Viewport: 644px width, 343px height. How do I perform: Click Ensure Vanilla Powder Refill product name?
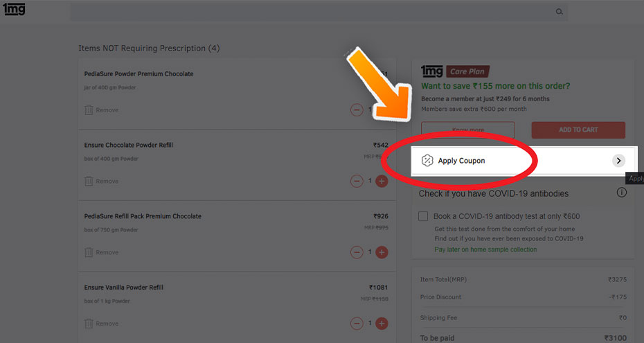click(124, 287)
